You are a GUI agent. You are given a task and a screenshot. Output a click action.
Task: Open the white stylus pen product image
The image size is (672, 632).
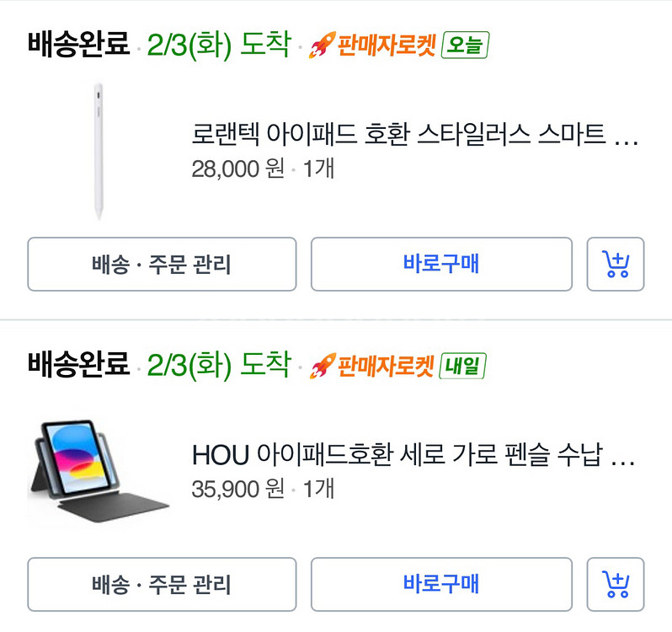tap(99, 151)
